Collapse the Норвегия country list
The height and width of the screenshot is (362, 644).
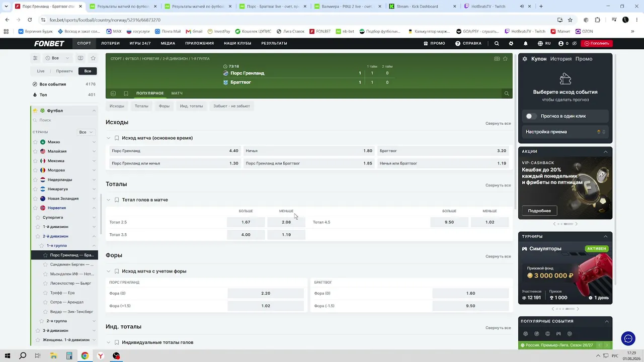click(x=94, y=208)
